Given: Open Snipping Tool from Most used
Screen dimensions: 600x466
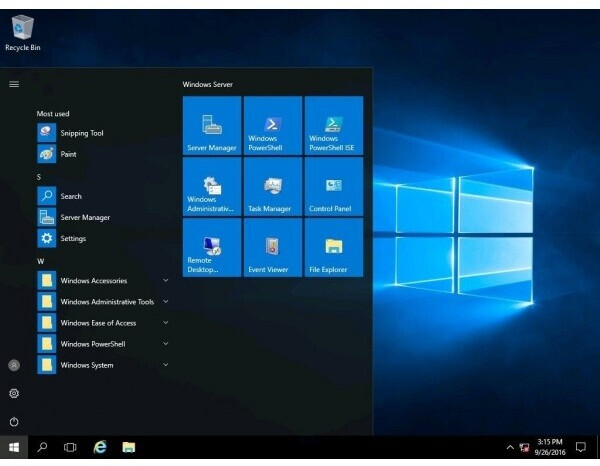Looking at the screenshot, I should pos(81,133).
